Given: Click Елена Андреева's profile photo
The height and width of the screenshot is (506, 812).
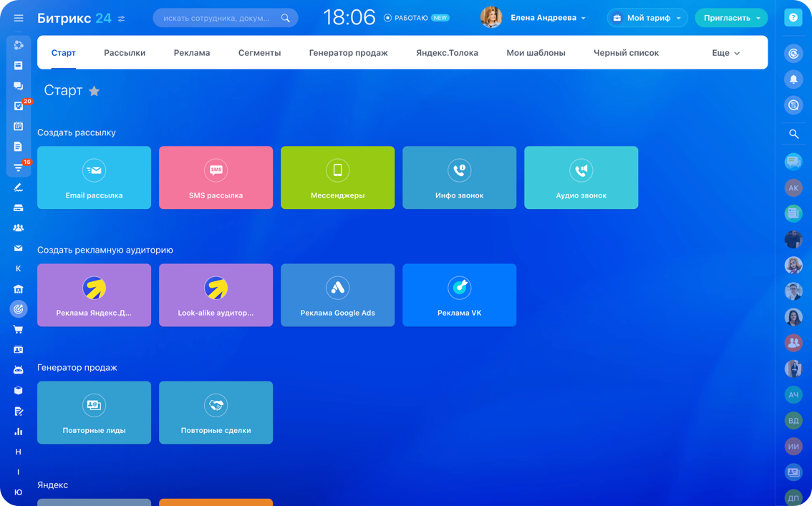Looking at the screenshot, I should click(491, 18).
